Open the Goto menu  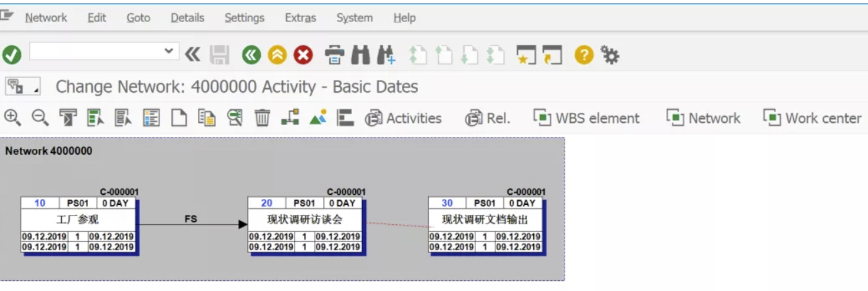pos(139,18)
